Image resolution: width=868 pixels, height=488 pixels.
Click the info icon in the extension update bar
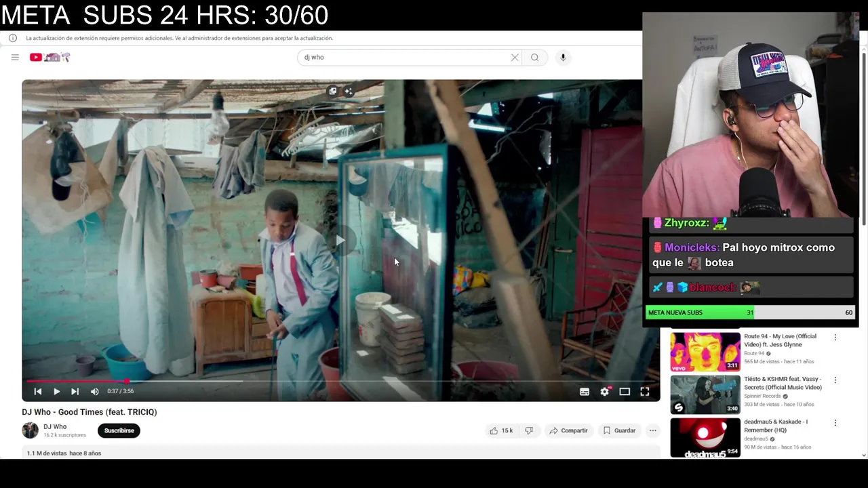[12, 38]
